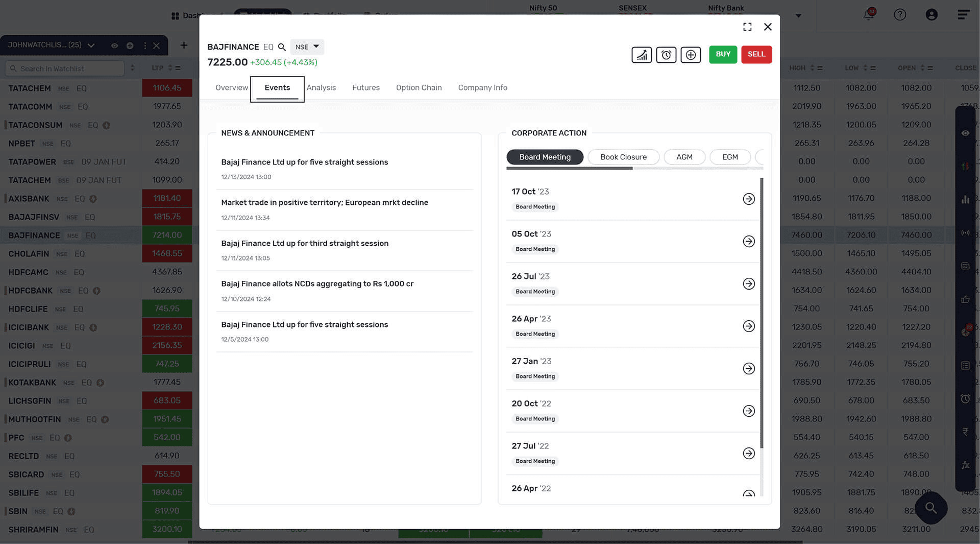Switch to the Analysis tab
Viewport: 980px width, 544px height.
tap(321, 87)
